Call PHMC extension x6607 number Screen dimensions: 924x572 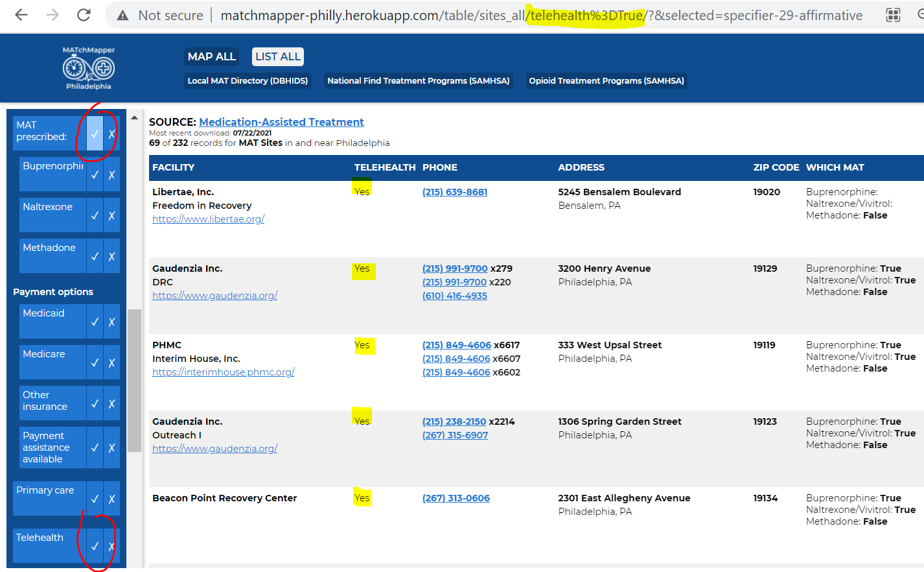click(456, 359)
